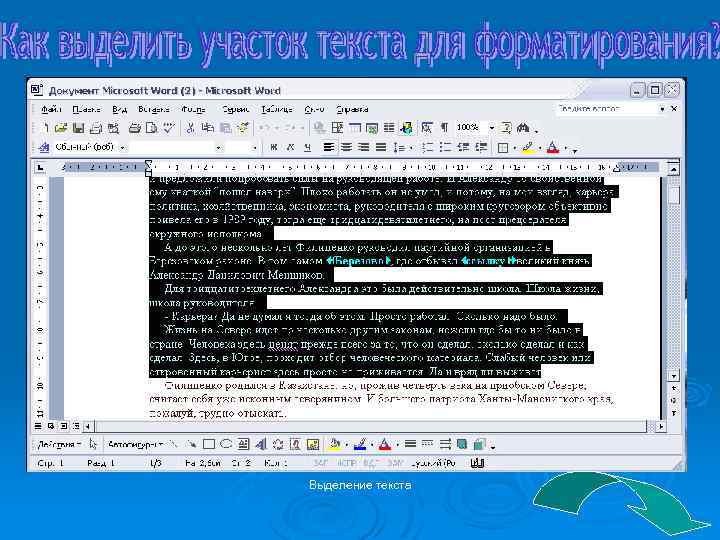Center-align the selected text

pyautogui.click(x=346, y=147)
